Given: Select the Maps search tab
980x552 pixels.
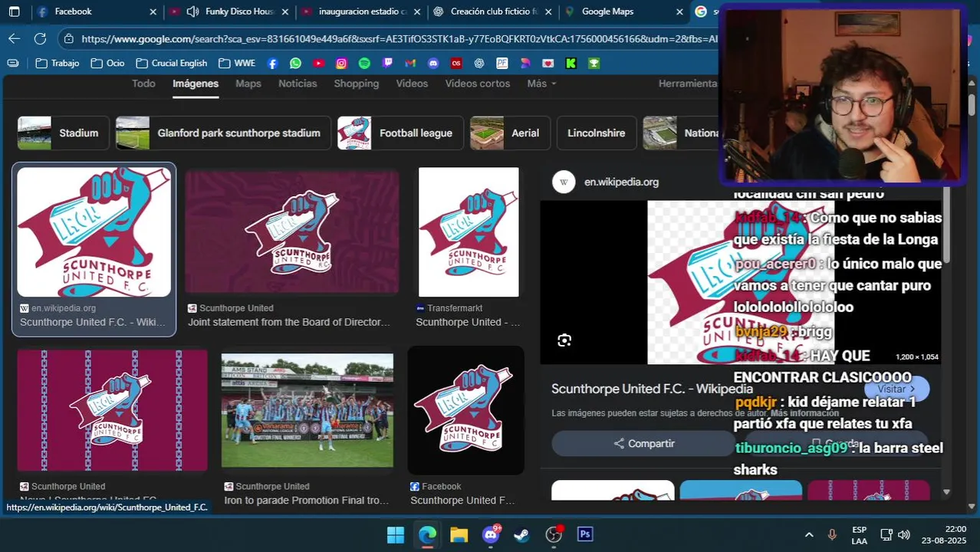Looking at the screenshot, I should (248, 84).
